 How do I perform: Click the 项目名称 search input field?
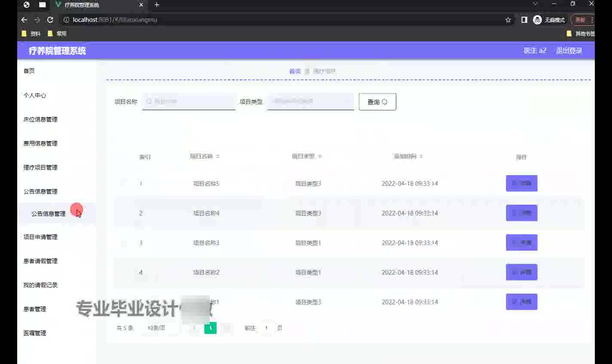[x=189, y=101]
